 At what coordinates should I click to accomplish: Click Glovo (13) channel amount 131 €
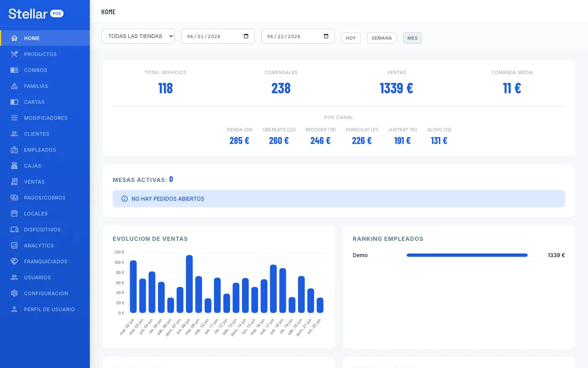point(439,141)
